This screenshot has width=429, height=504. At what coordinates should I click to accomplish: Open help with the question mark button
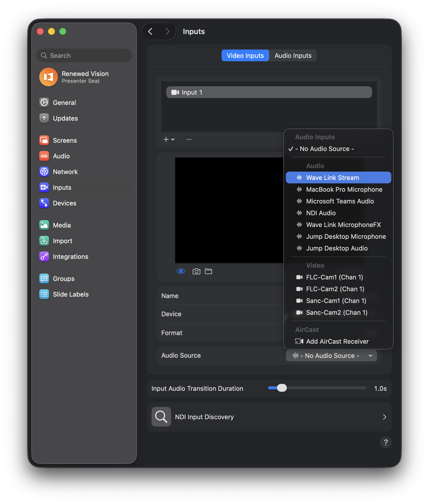pos(386,442)
